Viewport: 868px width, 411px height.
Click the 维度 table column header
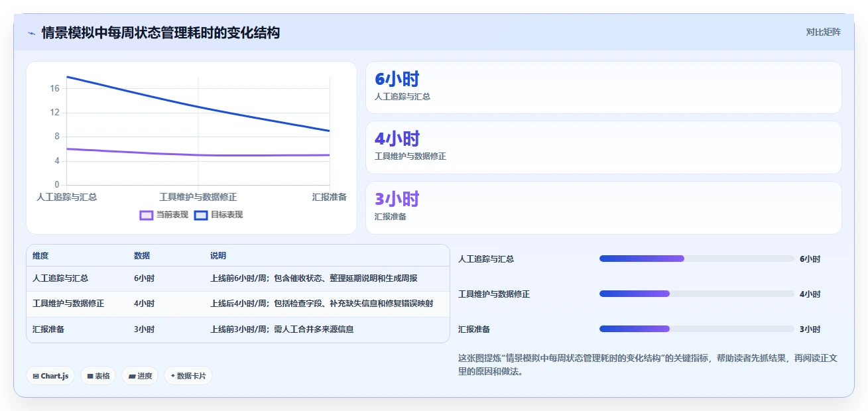click(x=40, y=256)
